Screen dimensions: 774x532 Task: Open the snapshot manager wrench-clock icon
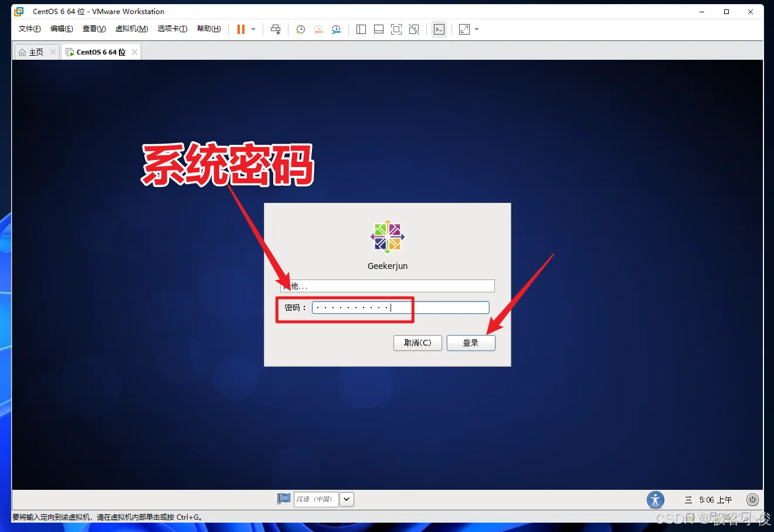(336, 29)
